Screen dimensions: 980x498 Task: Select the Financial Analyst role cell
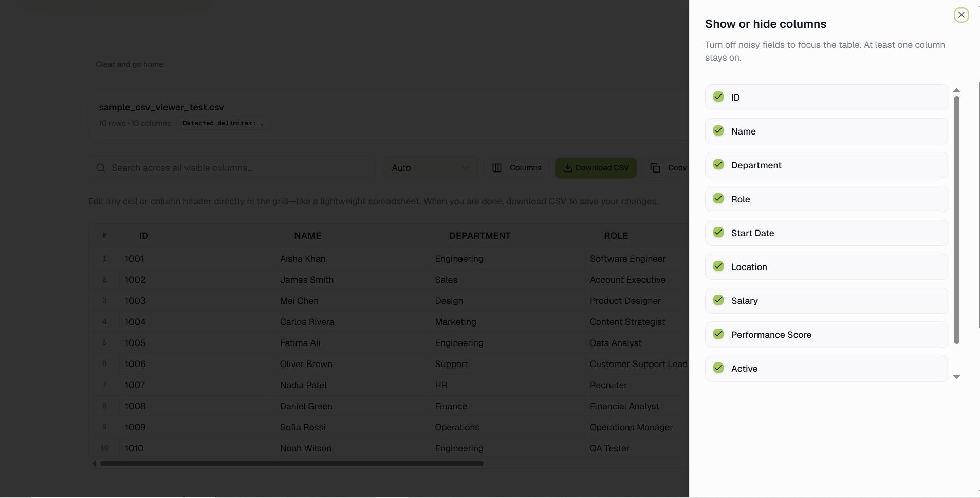click(x=637, y=406)
